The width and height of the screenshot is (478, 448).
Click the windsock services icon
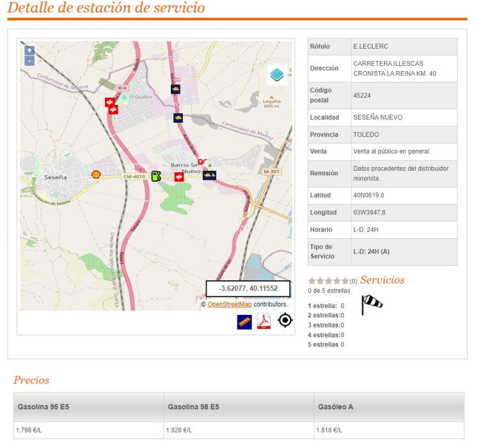tap(371, 304)
